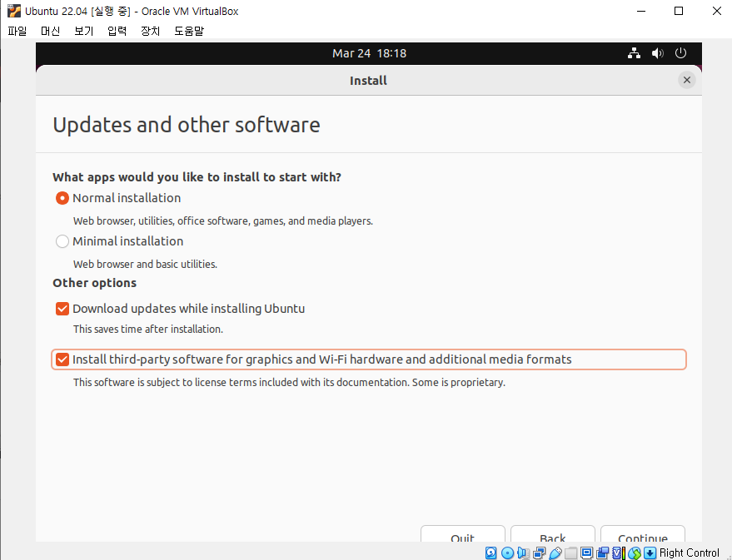The height and width of the screenshot is (560, 732).
Task: Click the VirtualBox hard disk activity icon
Action: (x=490, y=553)
